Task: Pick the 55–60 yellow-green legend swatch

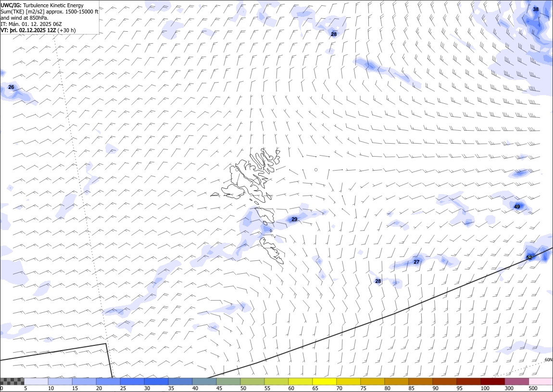Action: tap(276, 381)
